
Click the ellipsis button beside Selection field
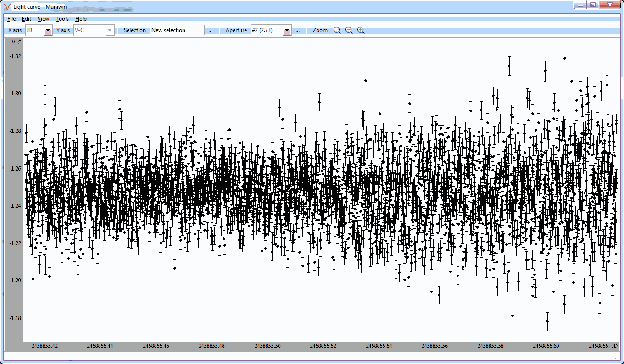click(x=210, y=30)
